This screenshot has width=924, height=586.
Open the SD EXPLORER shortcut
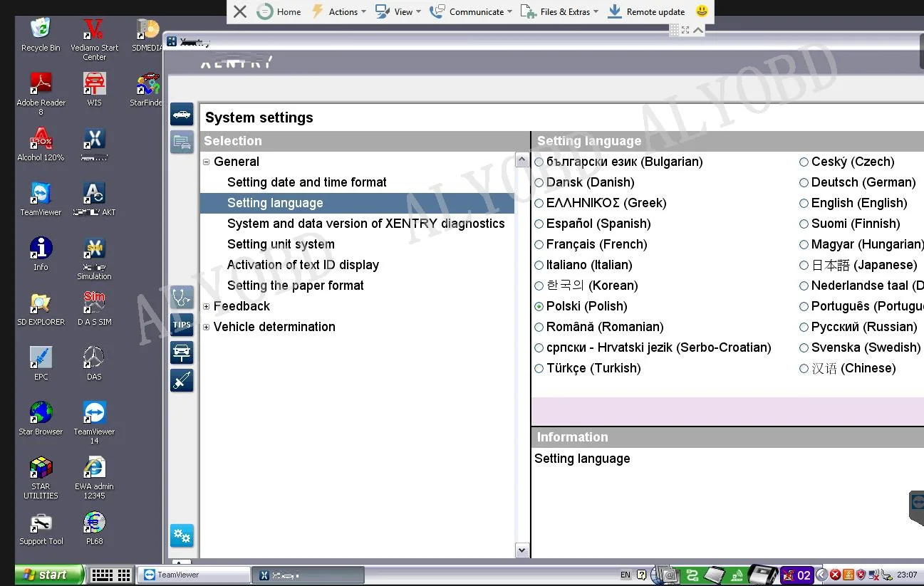pyautogui.click(x=41, y=309)
